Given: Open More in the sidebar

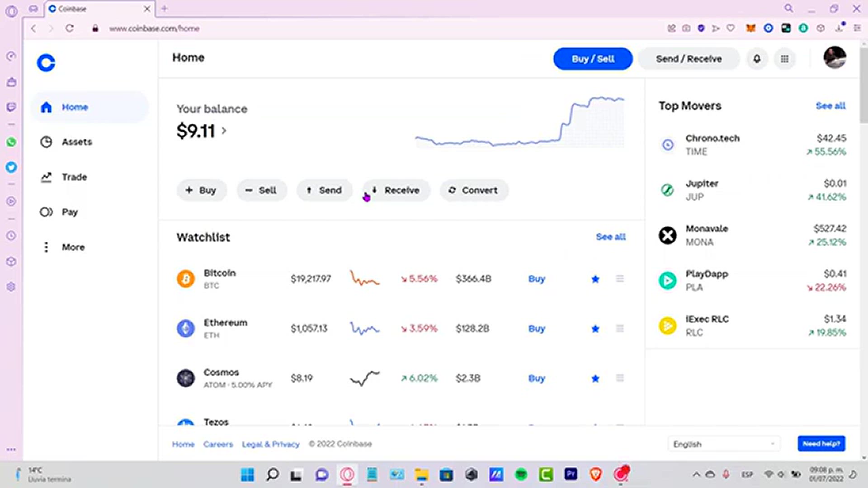Looking at the screenshot, I should coord(90,247).
